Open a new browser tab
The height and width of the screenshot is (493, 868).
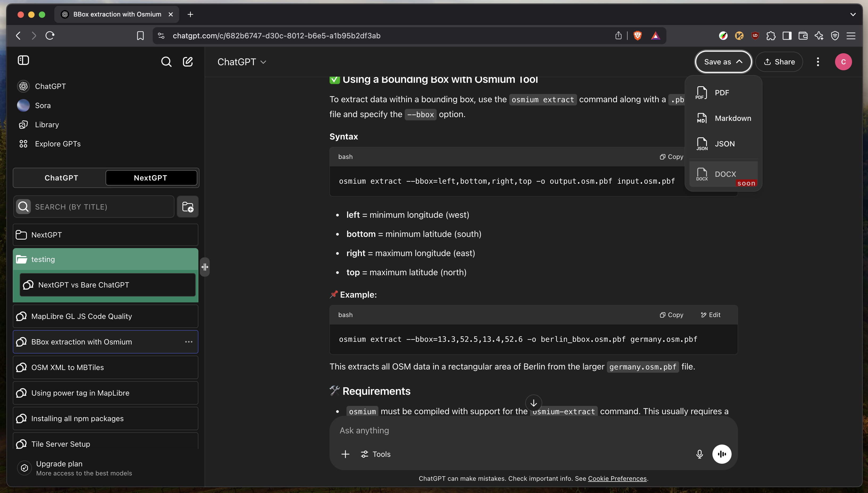[x=190, y=14]
